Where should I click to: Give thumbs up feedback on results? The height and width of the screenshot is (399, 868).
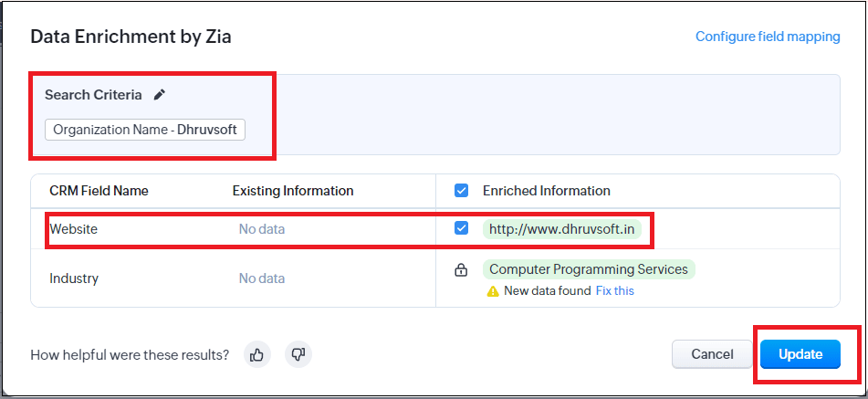[x=256, y=354]
